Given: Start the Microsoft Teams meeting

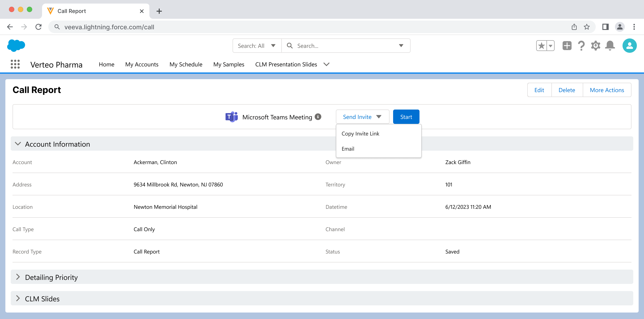Looking at the screenshot, I should (406, 117).
